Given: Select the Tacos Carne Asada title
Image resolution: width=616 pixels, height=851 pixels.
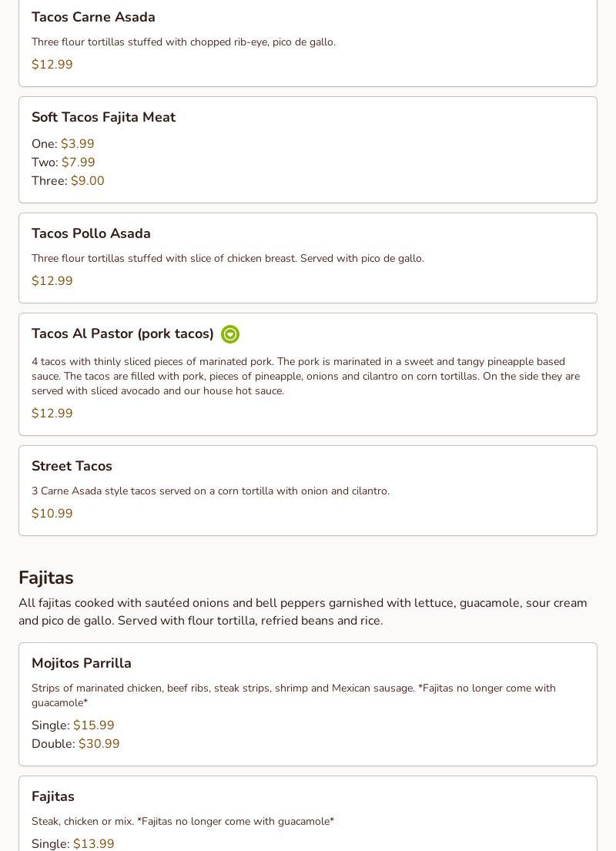Looking at the screenshot, I should coord(93,17).
